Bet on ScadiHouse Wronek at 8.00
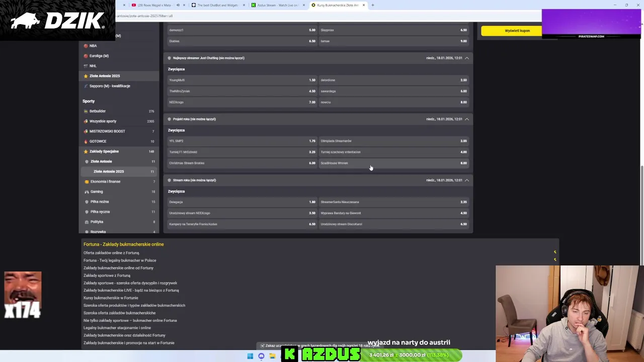The image size is (644, 362). pos(393,163)
